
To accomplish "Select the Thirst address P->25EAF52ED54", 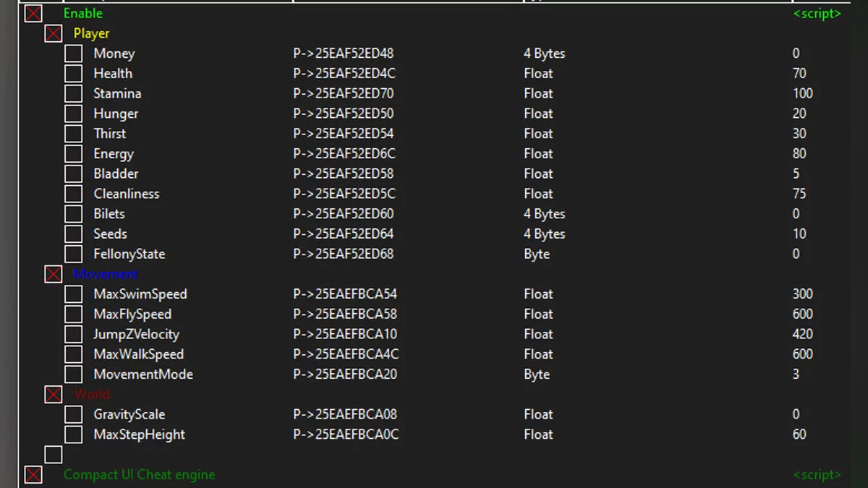I will (344, 134).
